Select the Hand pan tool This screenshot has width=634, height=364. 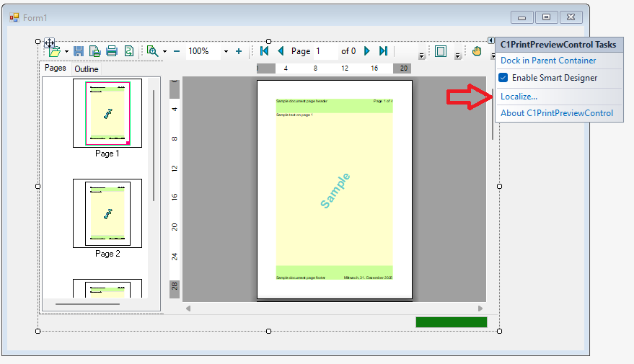tap(477, 51)
